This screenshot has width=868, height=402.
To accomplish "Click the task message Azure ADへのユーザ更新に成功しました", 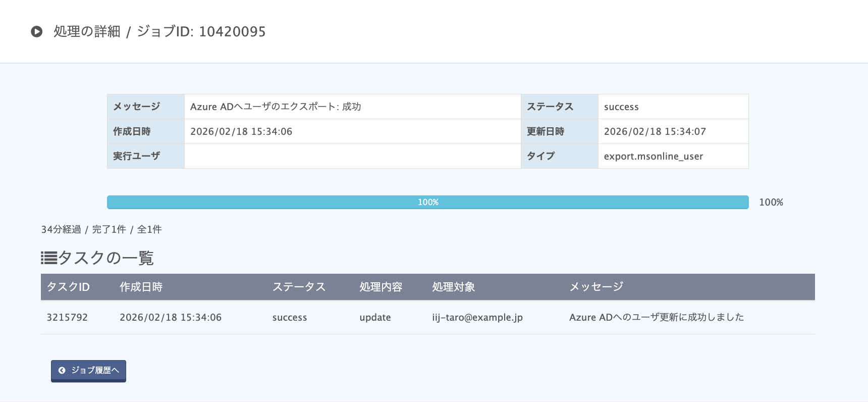I will (657, 317).
